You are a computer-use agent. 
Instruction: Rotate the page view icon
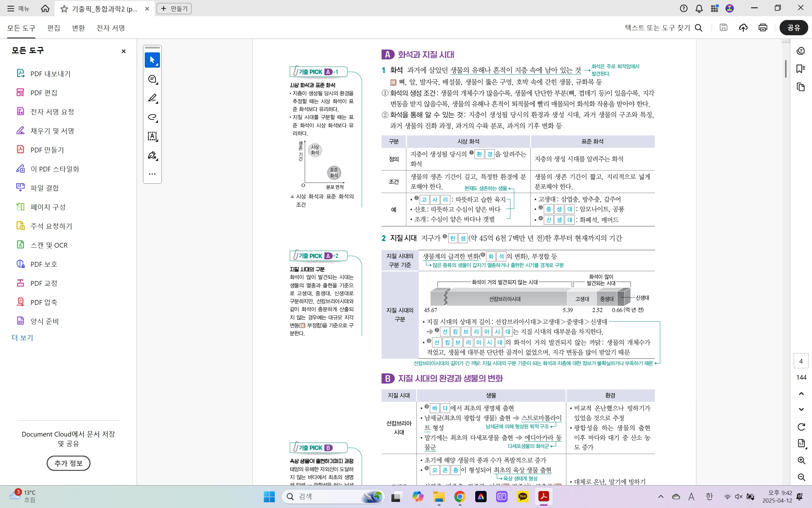click(x=801, y=427)
